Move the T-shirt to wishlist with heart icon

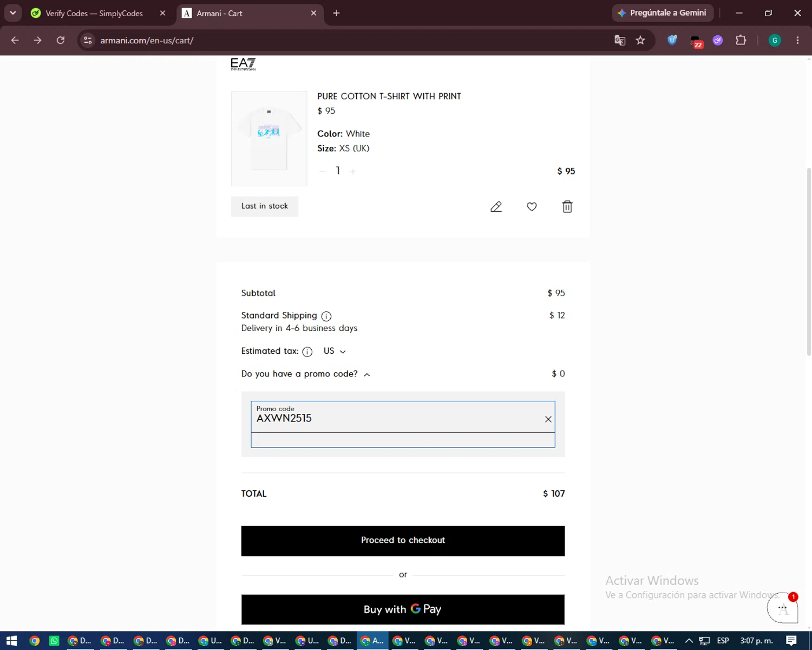pos(532,206)
